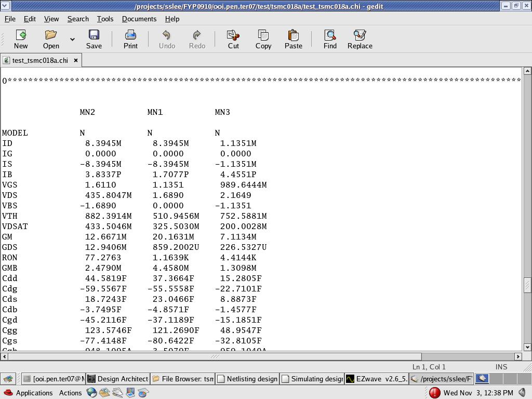Expand the recent files arrow beside Open
The image size is (532, 399).
point(72,39)
